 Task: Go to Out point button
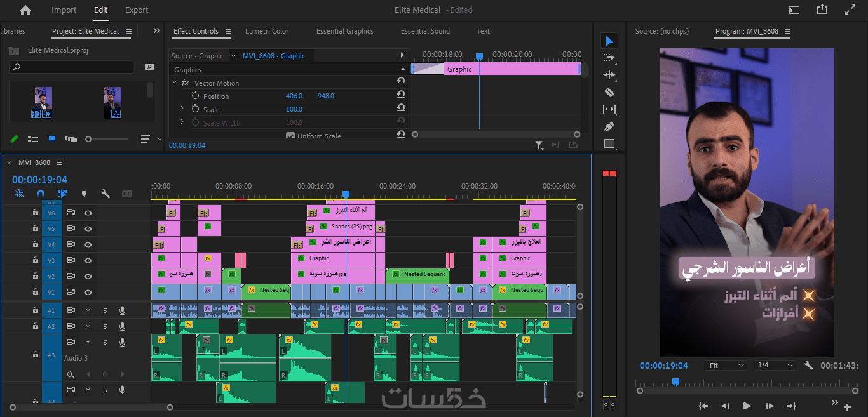[x=791, y=406]
